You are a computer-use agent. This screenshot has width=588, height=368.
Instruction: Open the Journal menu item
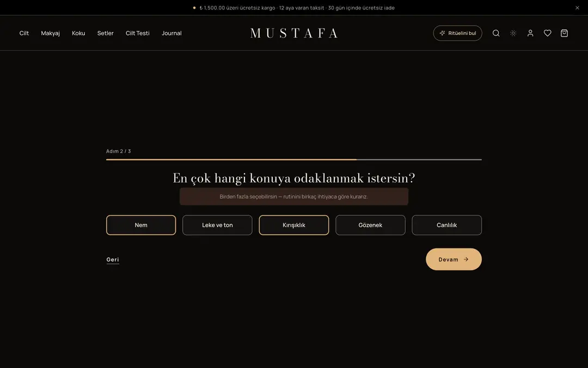(x=171, y=33)
